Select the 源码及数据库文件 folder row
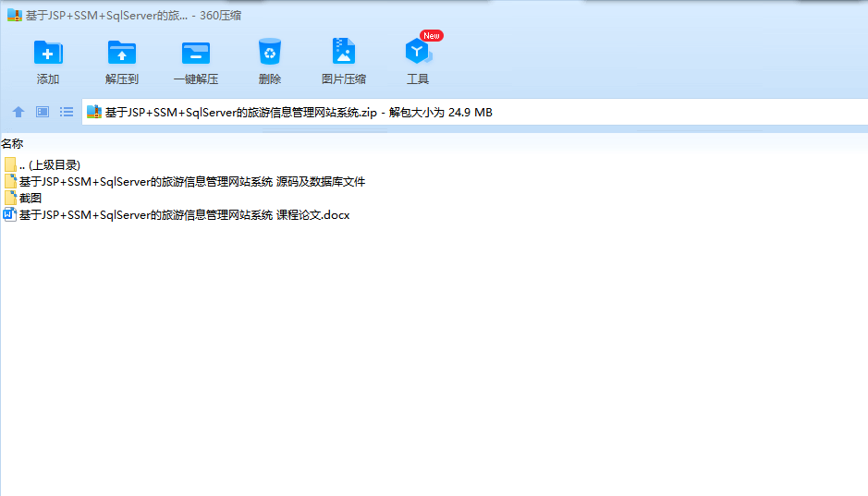 (184, 181)
